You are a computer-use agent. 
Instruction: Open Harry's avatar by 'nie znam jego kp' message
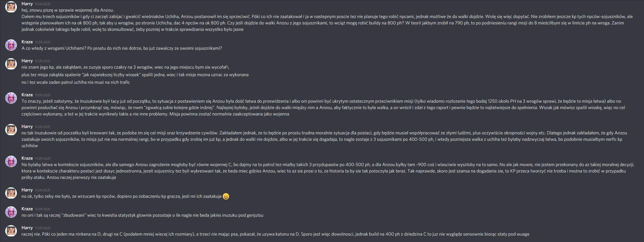[x=11, y=64]
